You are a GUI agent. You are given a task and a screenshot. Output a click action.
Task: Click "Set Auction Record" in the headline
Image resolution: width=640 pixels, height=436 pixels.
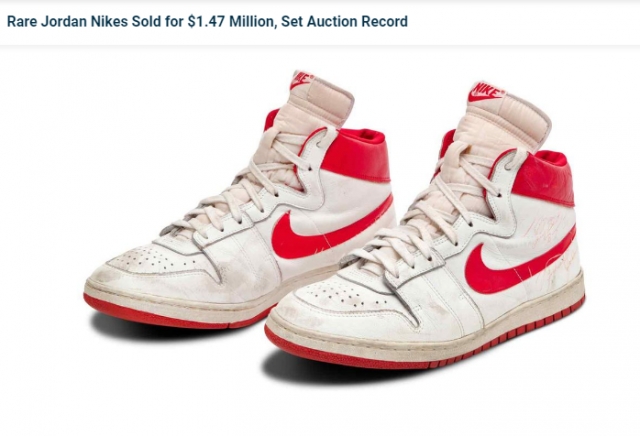[344, 21]
